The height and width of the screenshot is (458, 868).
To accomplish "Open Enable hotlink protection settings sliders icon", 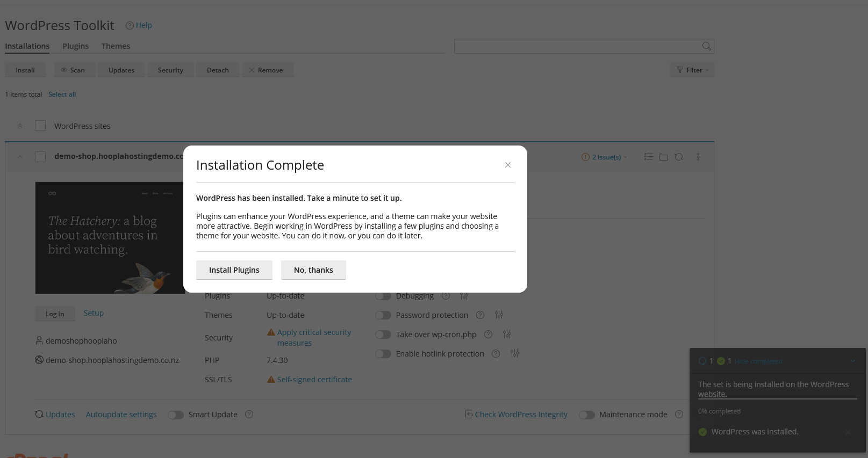I will (514, 354).
